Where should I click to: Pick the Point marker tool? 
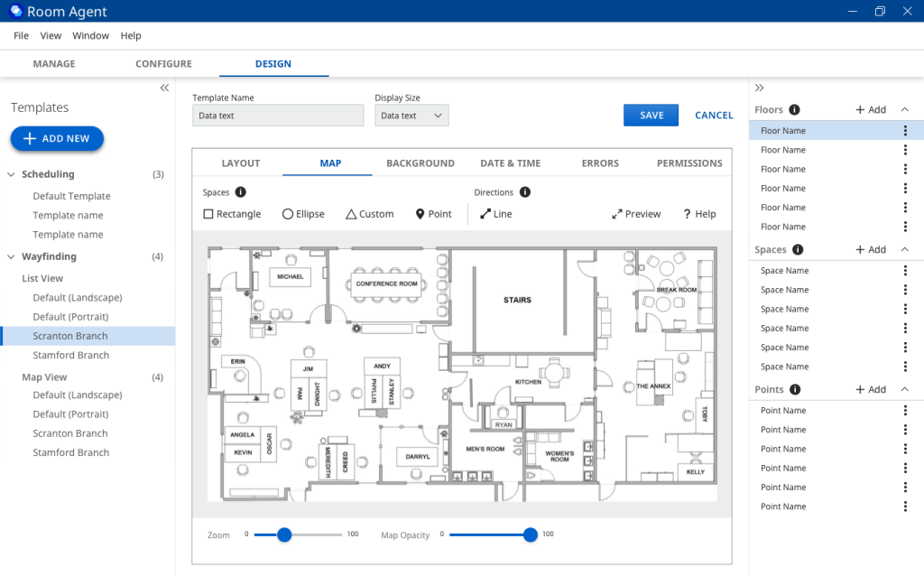[x=433, y=214]
